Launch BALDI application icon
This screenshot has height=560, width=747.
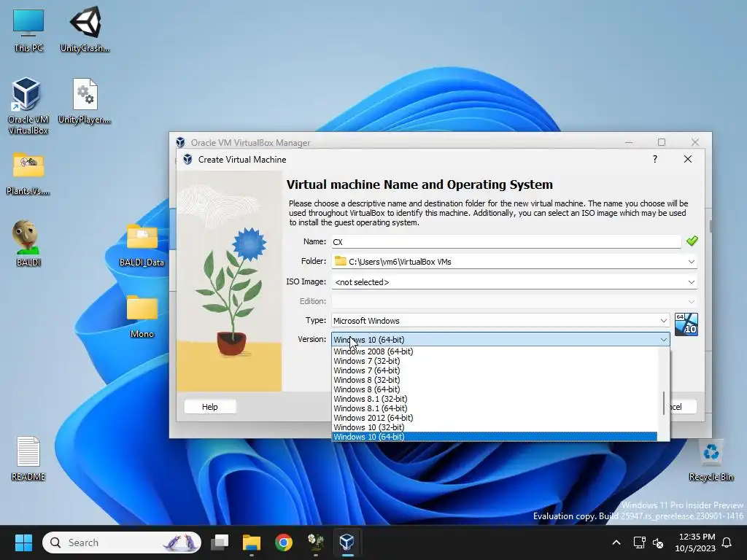pos(28,243)
